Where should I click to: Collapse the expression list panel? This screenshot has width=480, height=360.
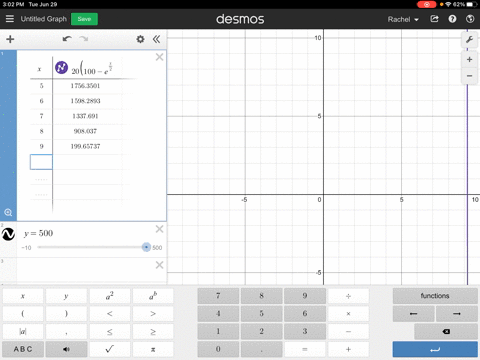click(156, 39)
